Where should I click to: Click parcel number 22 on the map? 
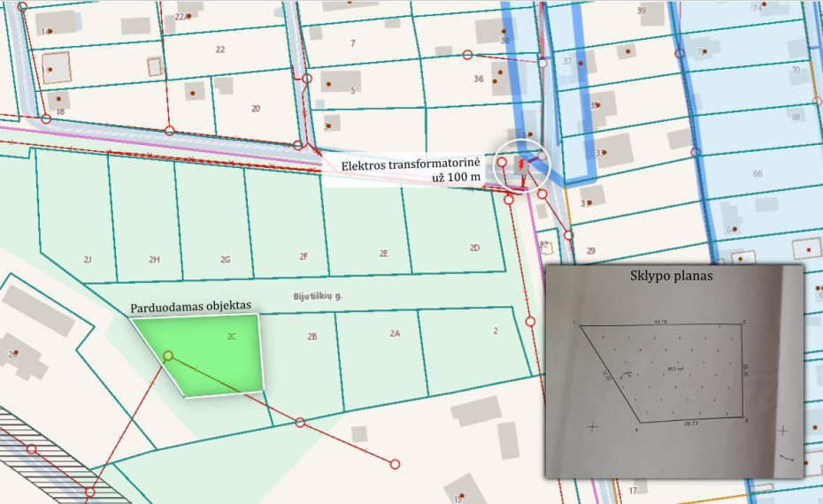click(220, 50)
